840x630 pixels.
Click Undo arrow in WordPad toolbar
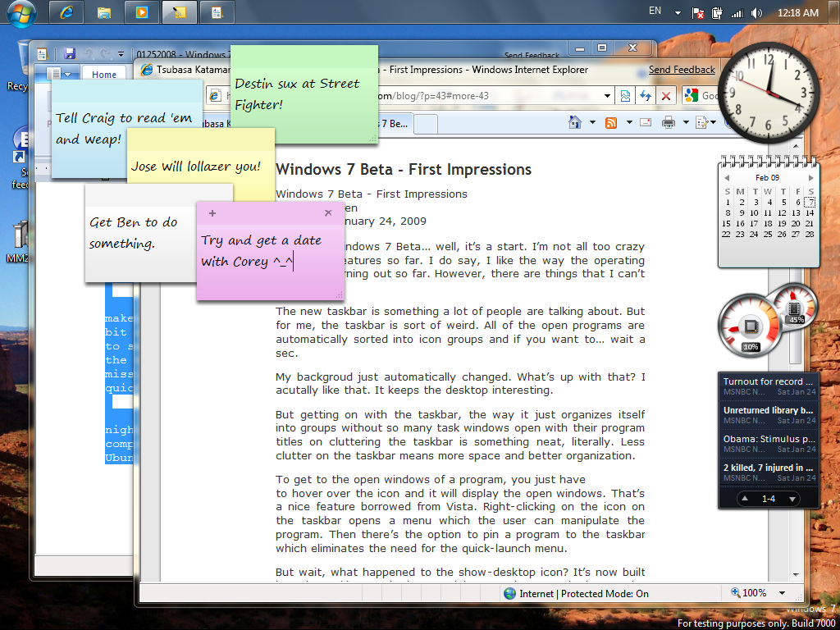[x=89, y=53]
